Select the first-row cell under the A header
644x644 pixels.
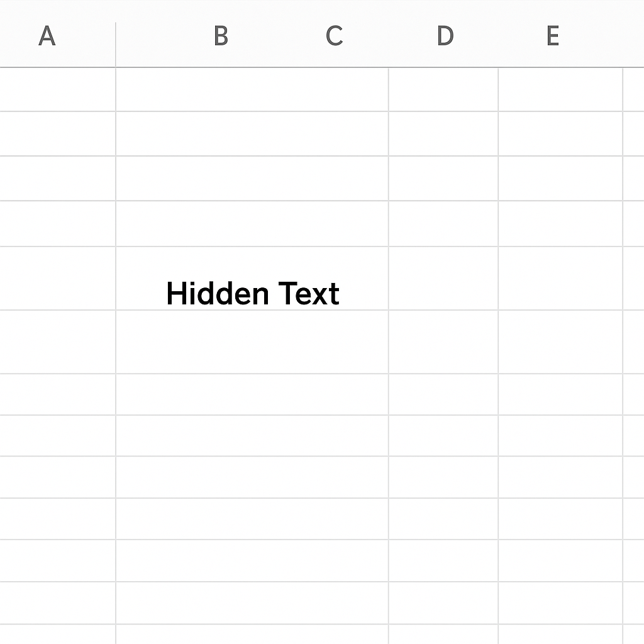click(57, 89)
